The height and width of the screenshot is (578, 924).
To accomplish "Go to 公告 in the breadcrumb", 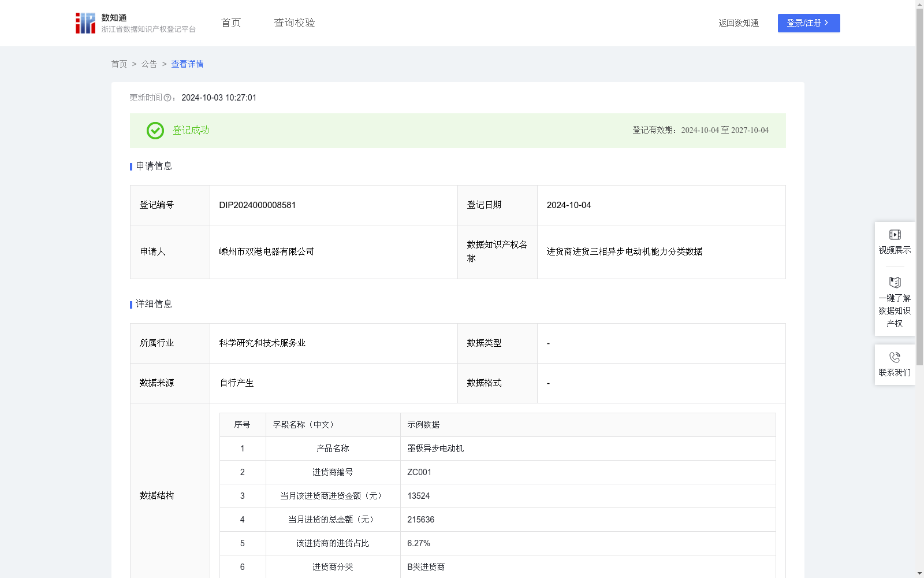I will pyautogui.click(x=149, y=64).
